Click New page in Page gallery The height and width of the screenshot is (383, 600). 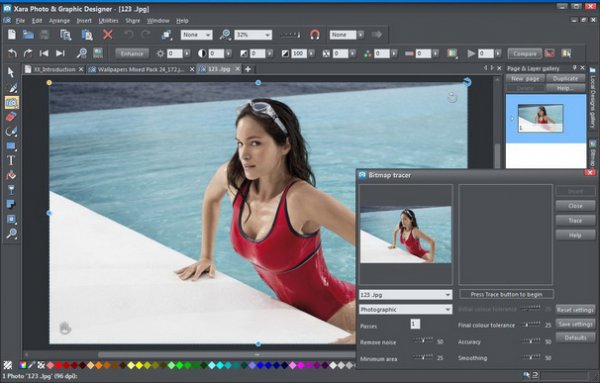pyautogui.click(x=525, y=78)
